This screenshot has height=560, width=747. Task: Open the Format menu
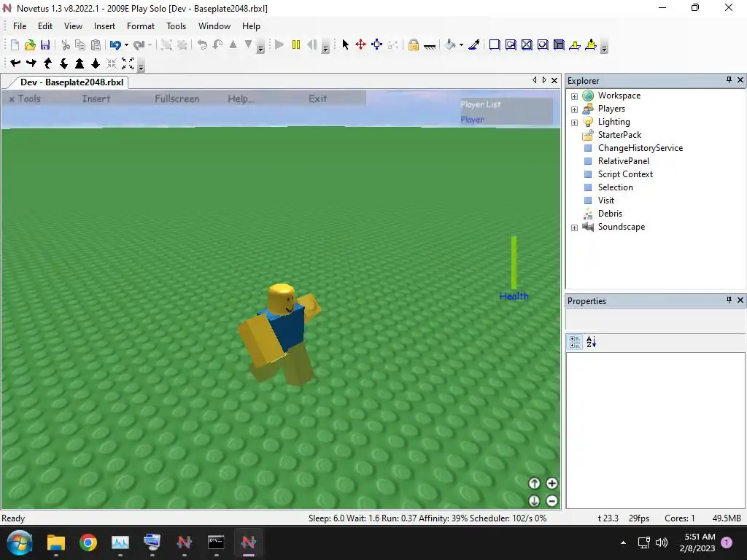point(141,26)
